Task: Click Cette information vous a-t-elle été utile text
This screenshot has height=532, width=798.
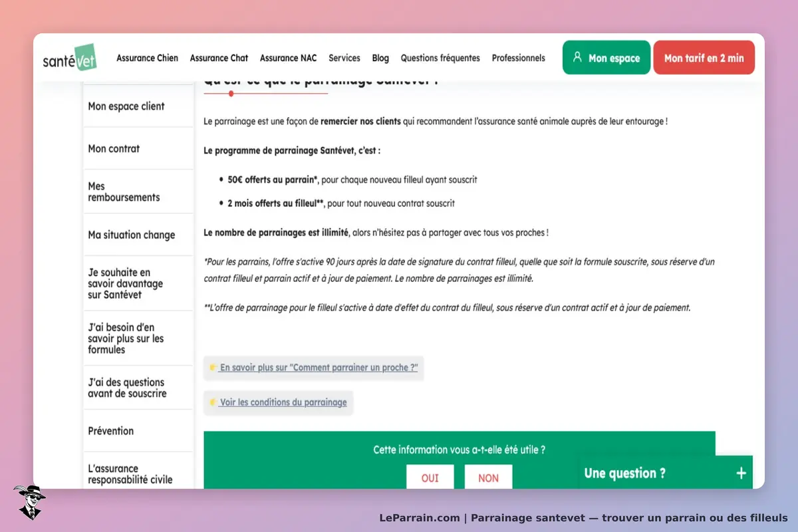Action: point(460,450)
